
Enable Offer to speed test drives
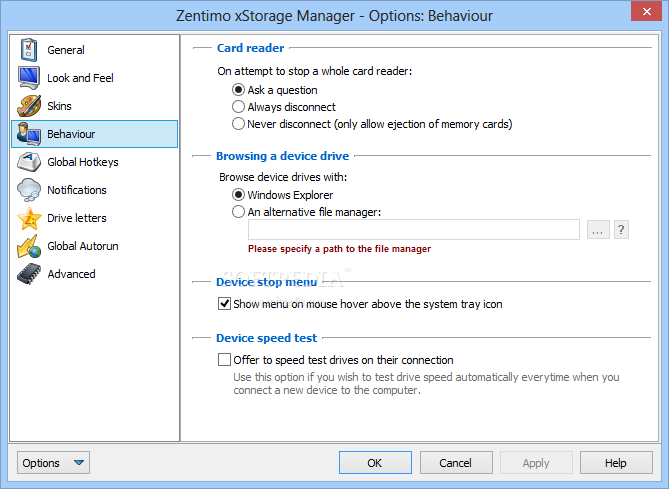[224, 360]
